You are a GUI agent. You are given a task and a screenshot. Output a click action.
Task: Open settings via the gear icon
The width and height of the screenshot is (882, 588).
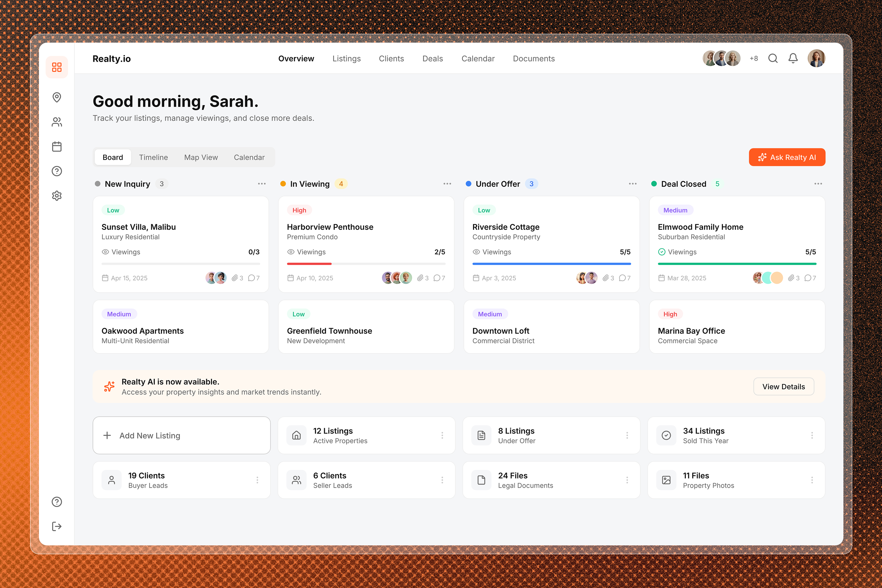57,196
